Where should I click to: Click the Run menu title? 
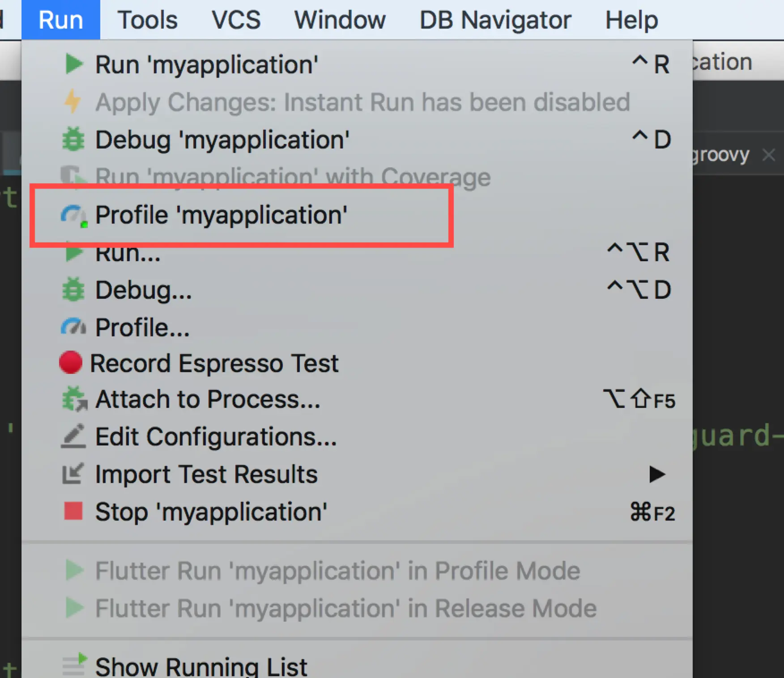[61, 20]
